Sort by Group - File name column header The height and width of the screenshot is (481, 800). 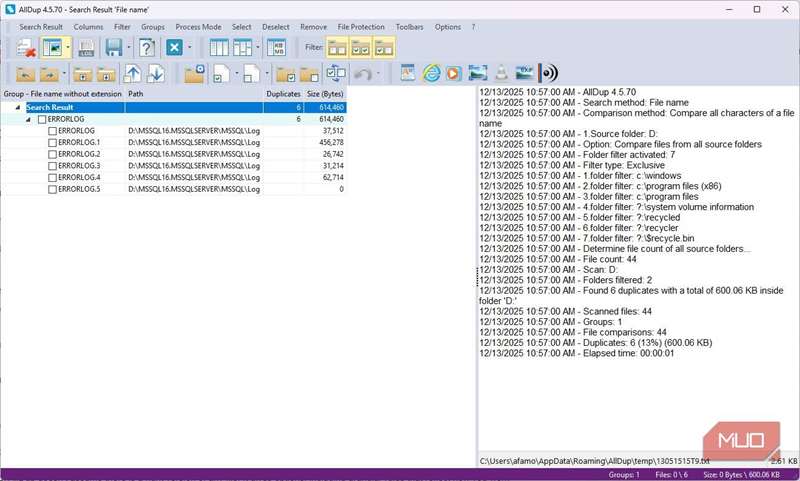[x=62, y=94]
